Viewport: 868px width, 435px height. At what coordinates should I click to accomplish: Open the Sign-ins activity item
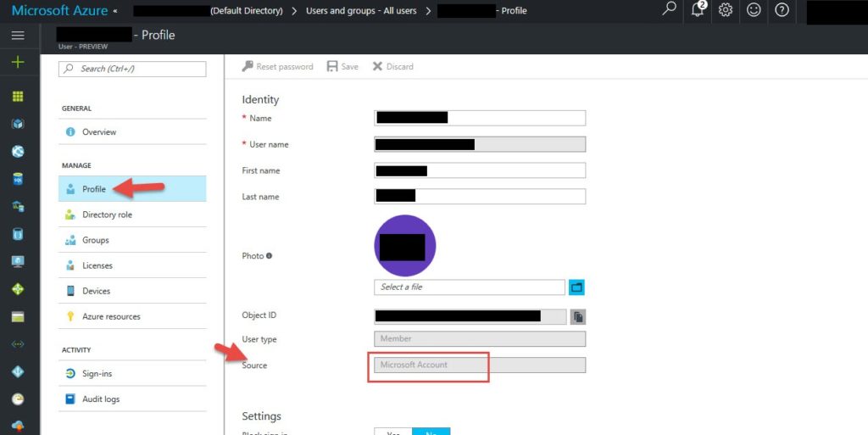pos(97,374)
